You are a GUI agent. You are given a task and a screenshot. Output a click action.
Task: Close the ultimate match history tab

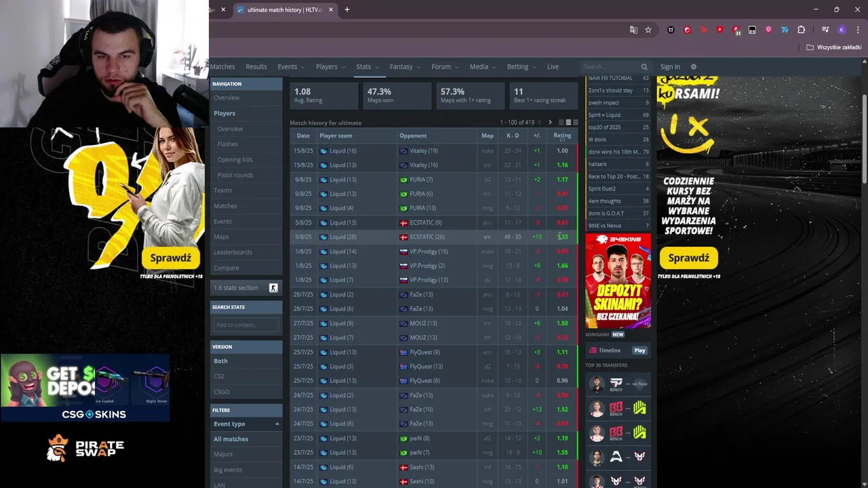point(331,9)
